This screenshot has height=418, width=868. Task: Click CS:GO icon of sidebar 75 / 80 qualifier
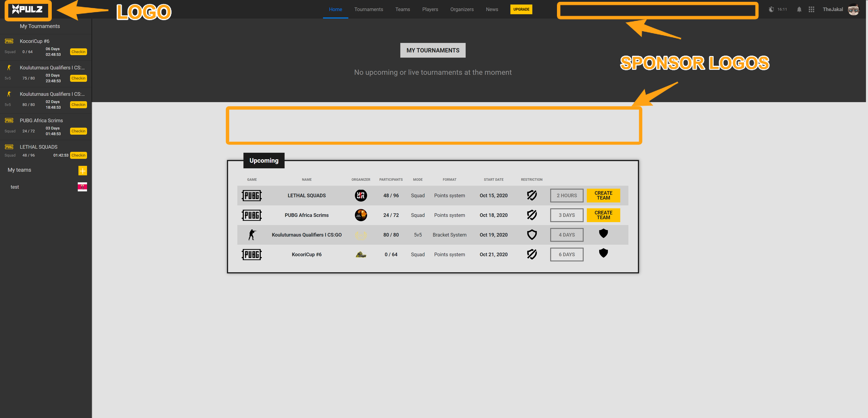pyautogui.click(x=9, y=67)
